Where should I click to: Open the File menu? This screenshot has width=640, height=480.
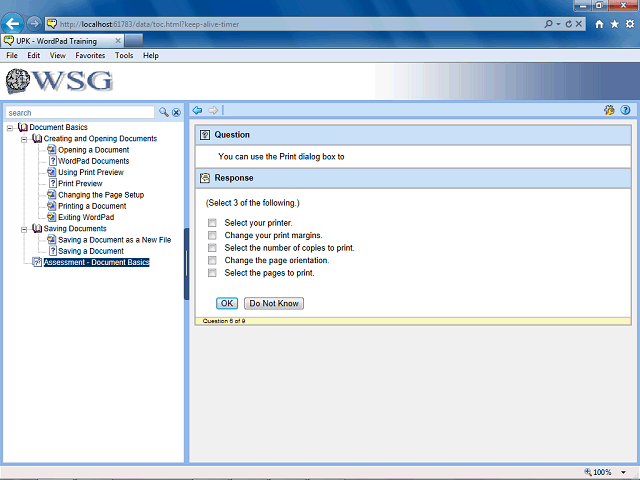click(12, 56)
